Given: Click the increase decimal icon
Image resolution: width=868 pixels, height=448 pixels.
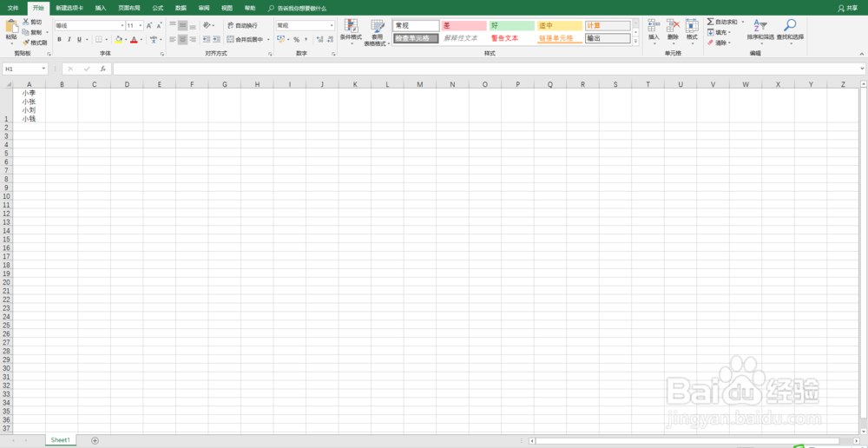Looking at the screenshot, I should (x=319, y=39).
